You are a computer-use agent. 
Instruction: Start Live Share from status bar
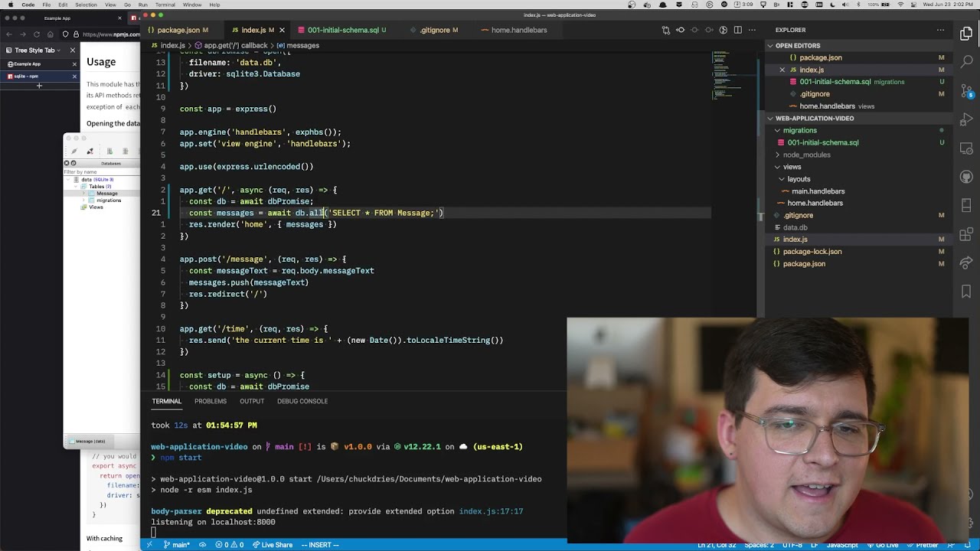click(272, 545)
